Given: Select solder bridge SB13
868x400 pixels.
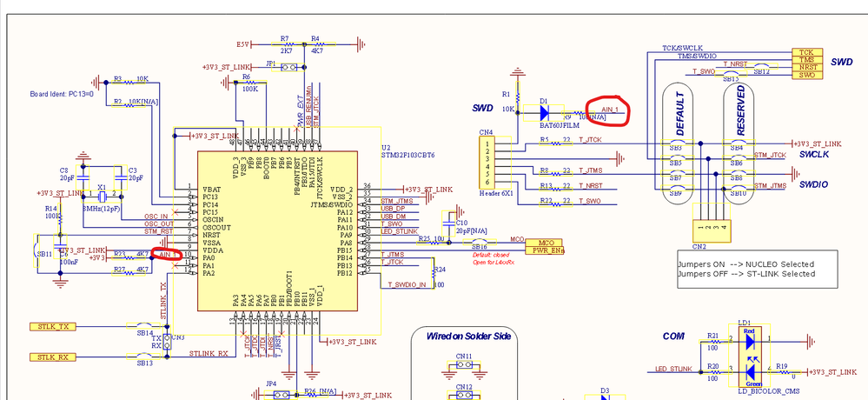Looking at the screenshot, I should pos(144,357).
